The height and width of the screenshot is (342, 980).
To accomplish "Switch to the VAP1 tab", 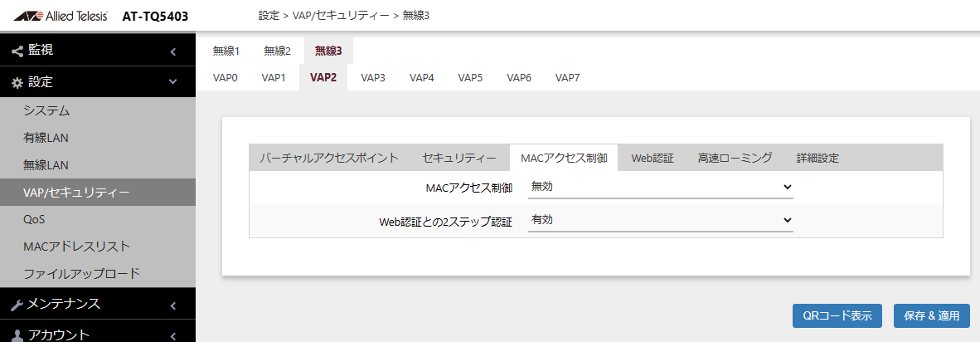I will [x=274, y=78].
